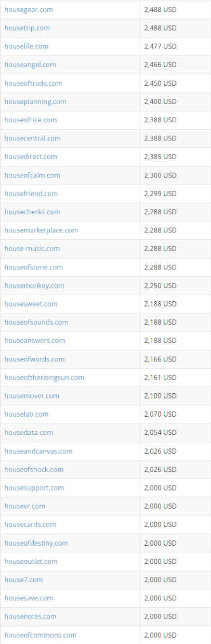Open houseoftherisingsun.com listing
211x644 pixels.
44,377
